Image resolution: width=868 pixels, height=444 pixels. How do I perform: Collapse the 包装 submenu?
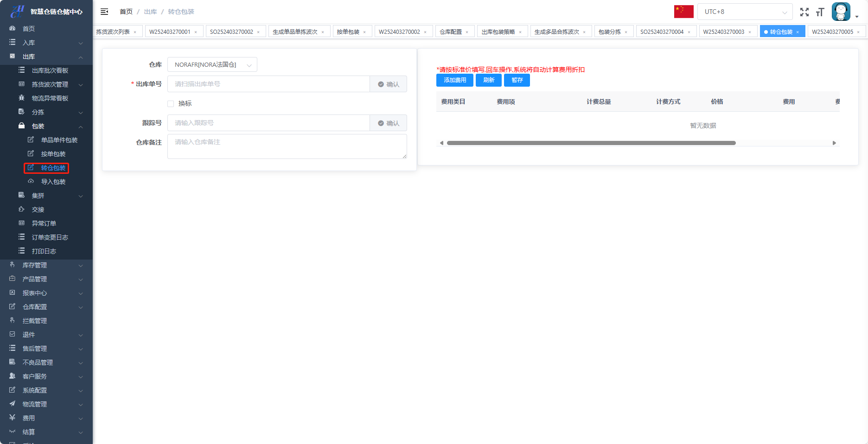pyautogui.click(x=80, y=127)
